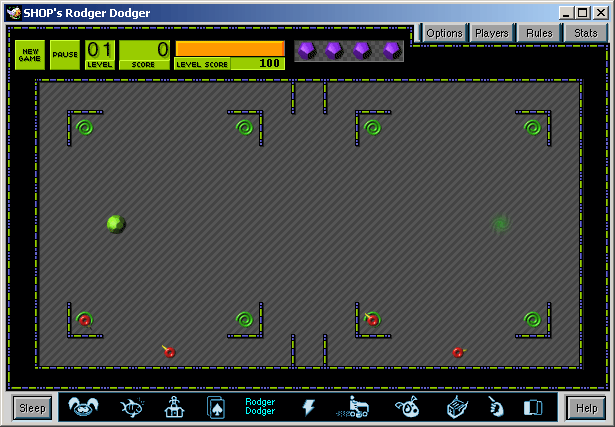The height and width of the screenshot is (427, 615).
Task: Maximize the Rodger Dodger window
Action: [x=582, y=13]
